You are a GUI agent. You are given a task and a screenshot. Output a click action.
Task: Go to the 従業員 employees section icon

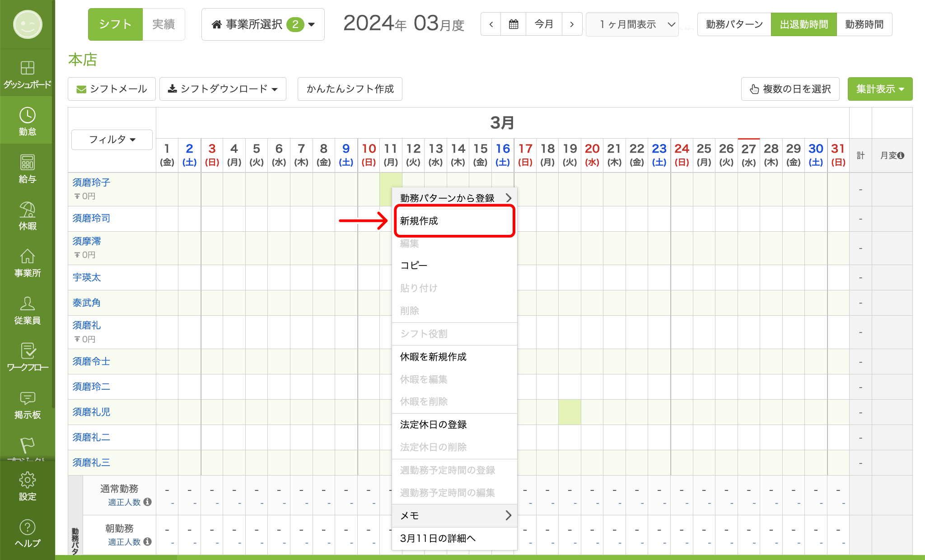coord(27,304)
